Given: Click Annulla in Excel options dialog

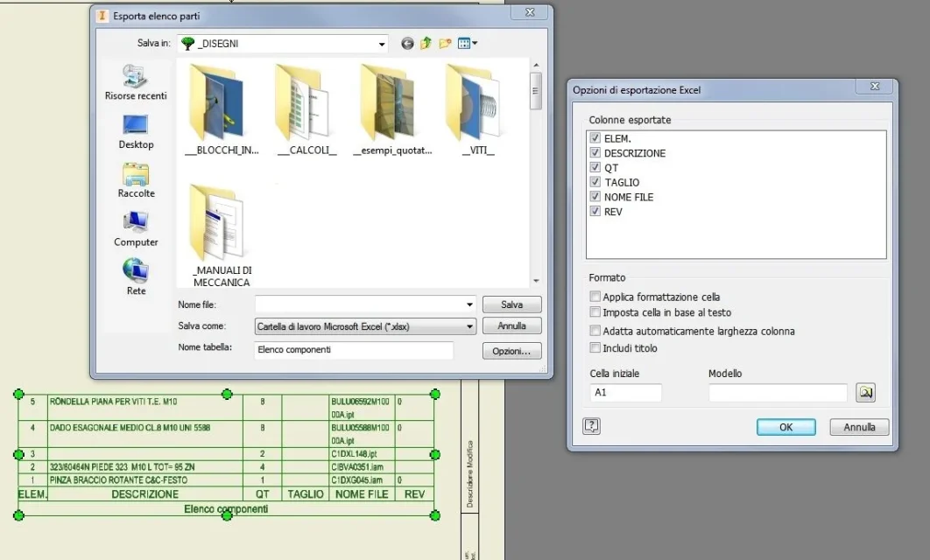Looking at the screenshot, I should pos(859,427).
